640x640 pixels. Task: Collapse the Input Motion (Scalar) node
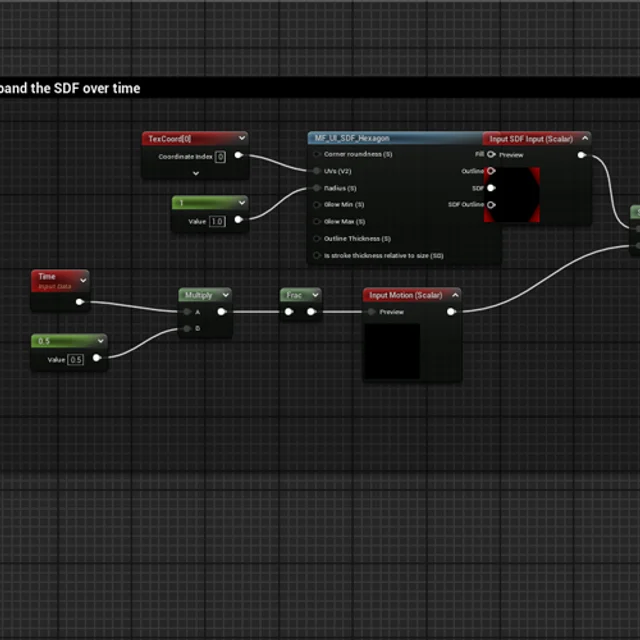[x=456, y=295]
